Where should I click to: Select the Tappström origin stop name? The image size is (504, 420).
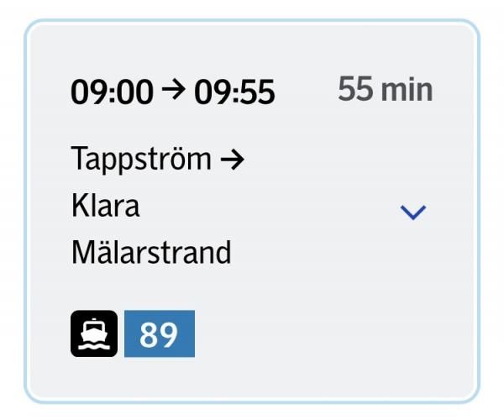(x=141, y=159)
